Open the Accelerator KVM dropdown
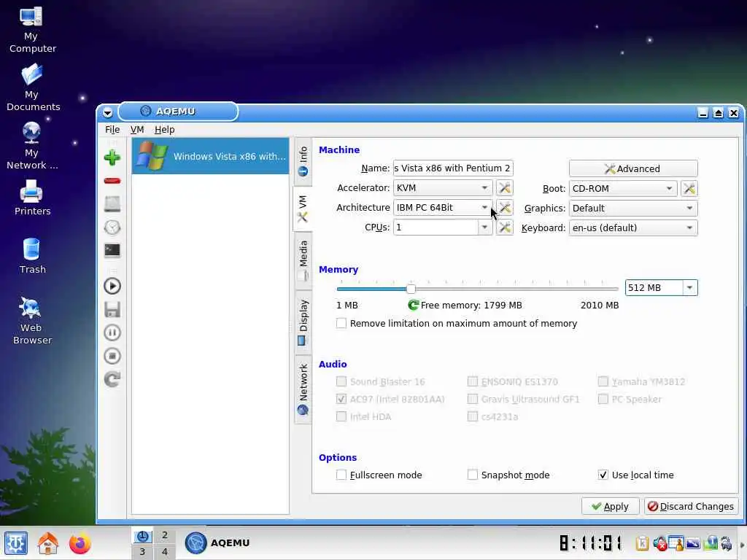747x560 pixels. tap(443, 187)
